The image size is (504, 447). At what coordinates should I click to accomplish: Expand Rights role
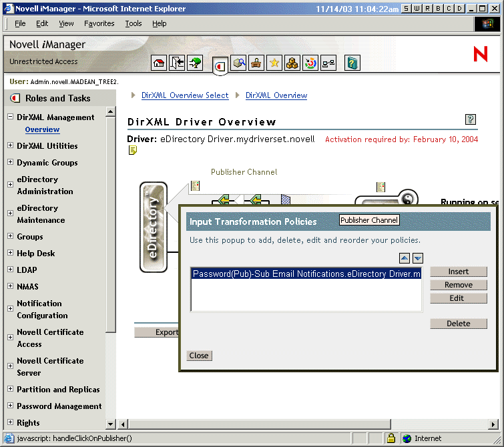coord(10,422)
